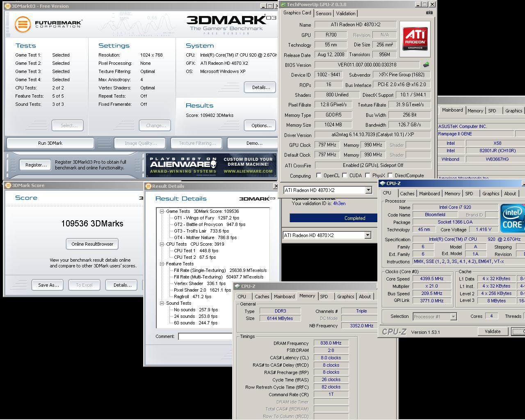Click the GPU Clock 797 MHz field
This screenshot has height=420, width=525.
point(327,145)
